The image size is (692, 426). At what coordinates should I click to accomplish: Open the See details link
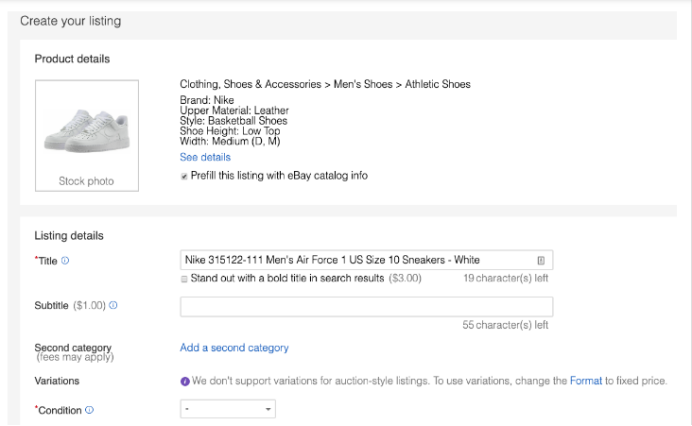pos(205,157)
